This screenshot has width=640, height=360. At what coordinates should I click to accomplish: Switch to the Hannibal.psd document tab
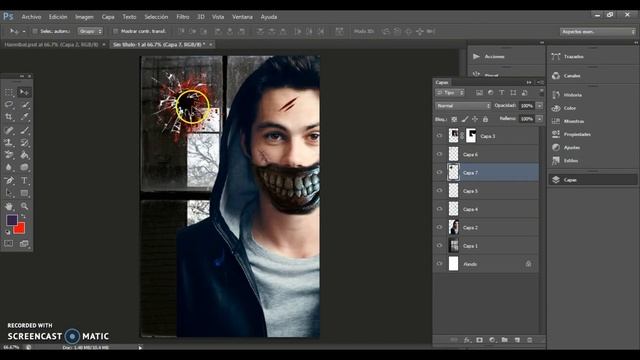(51, 44)
